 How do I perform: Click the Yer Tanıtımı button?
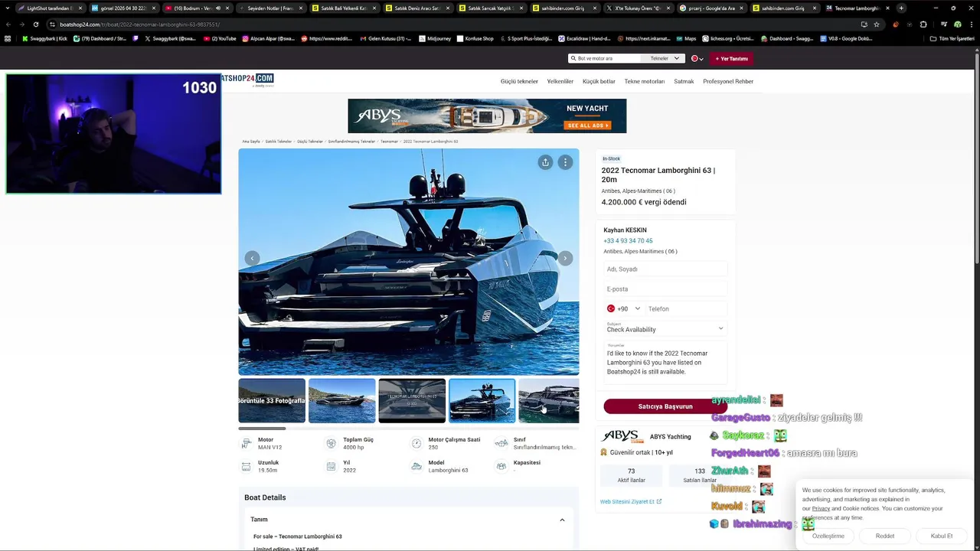[x=732, y=58]
